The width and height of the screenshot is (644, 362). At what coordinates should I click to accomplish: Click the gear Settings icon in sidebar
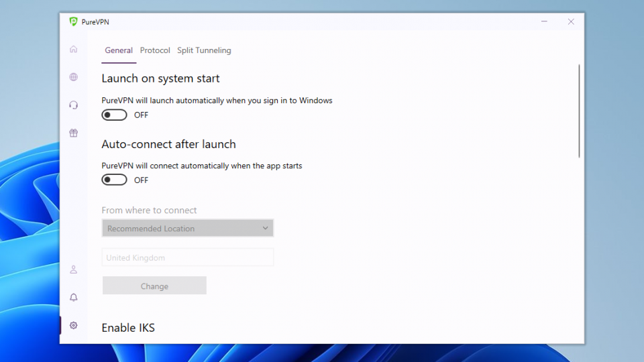coord(74,326)
